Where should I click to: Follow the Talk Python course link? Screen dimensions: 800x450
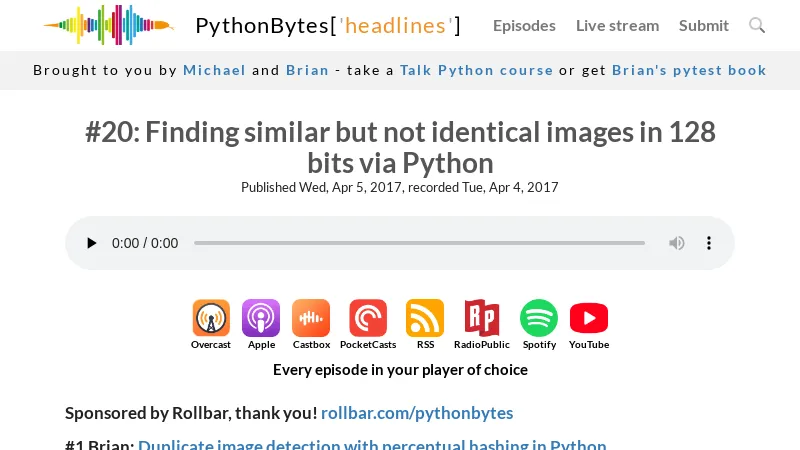(476, 70)
